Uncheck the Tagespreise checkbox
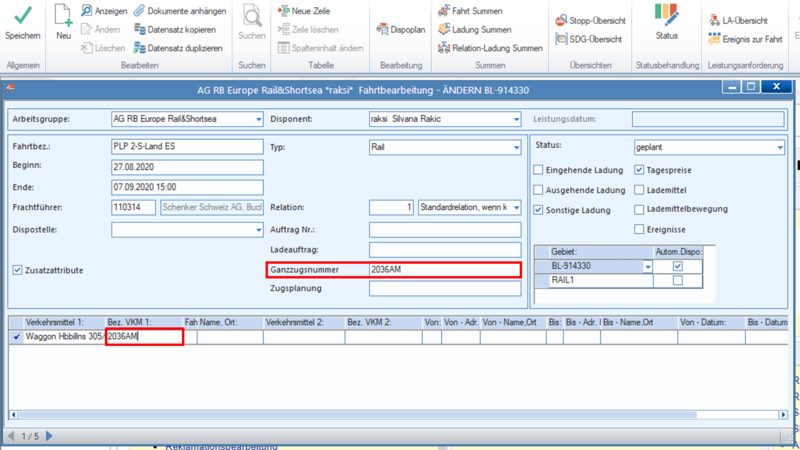800x450 pixels. (639, 170)
